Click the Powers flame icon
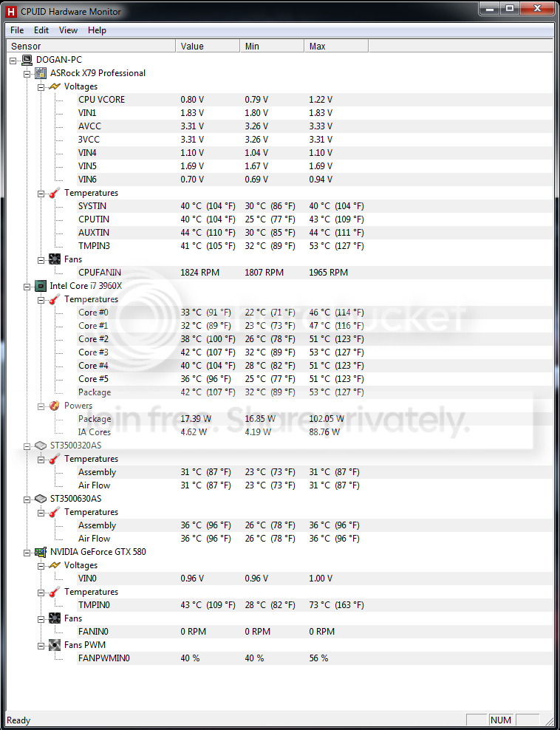 [55, 406]
